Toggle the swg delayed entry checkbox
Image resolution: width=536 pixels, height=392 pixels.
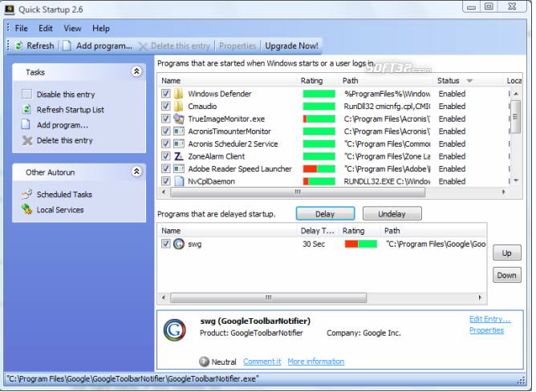click(x=166, y=244)
